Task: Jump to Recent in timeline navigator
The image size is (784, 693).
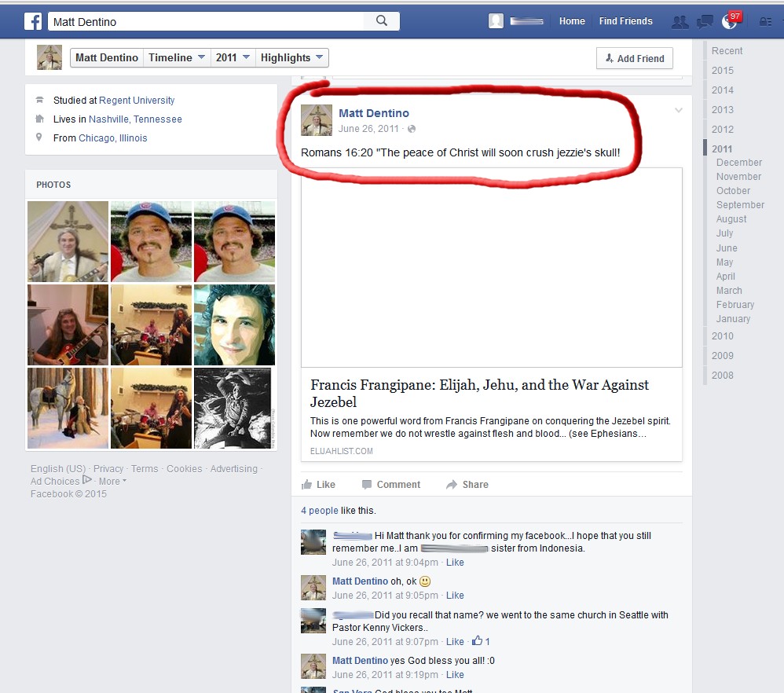Action: pos(727,51)
